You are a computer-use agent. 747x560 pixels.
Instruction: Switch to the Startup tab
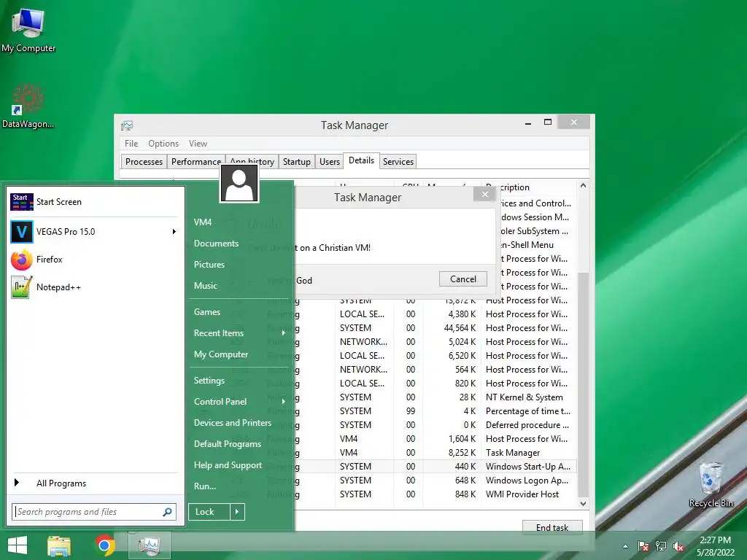point(296,161)
